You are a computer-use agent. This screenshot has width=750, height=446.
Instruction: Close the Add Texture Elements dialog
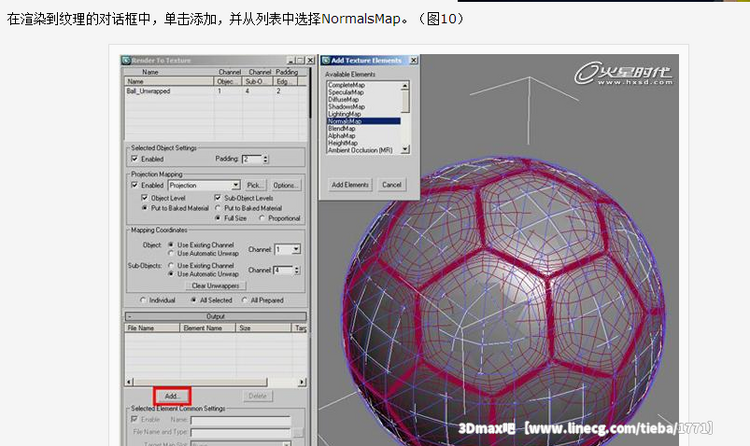tap(414, 60)
